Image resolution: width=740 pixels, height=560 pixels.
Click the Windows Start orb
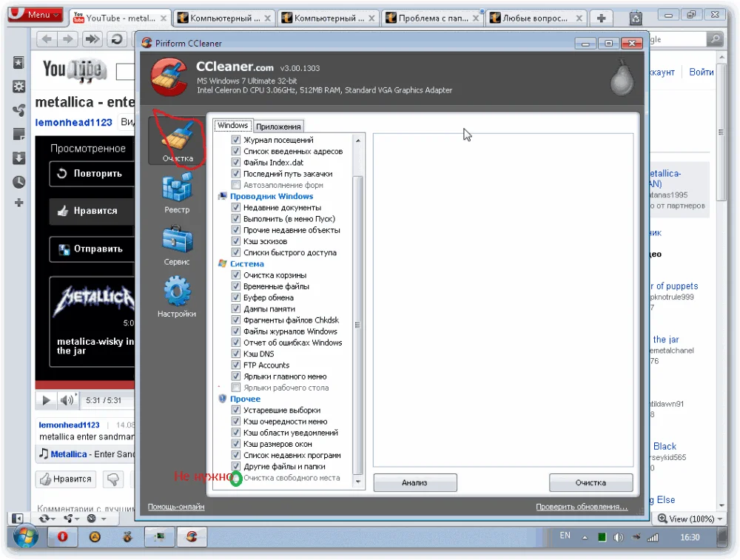[25, 537]
